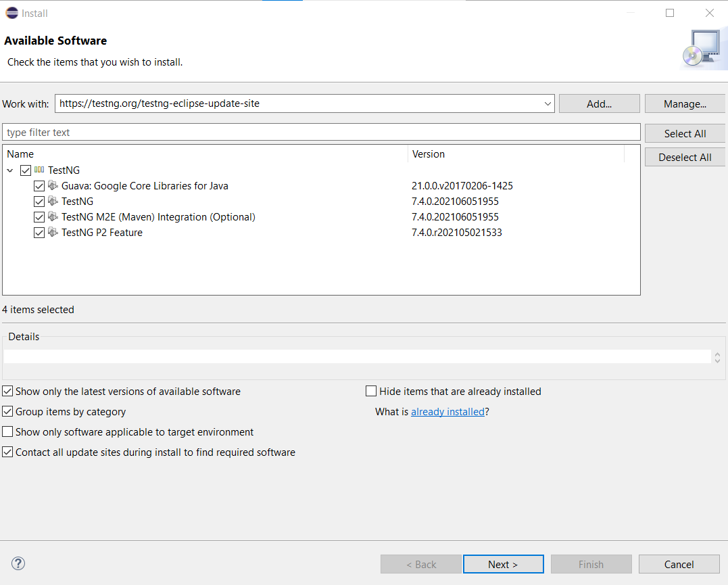Open the Work with site dropdown
The image size is (728, 585).
(548, 103)
